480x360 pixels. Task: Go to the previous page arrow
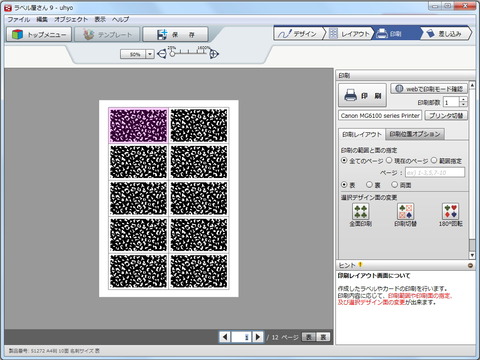(225, 337)
